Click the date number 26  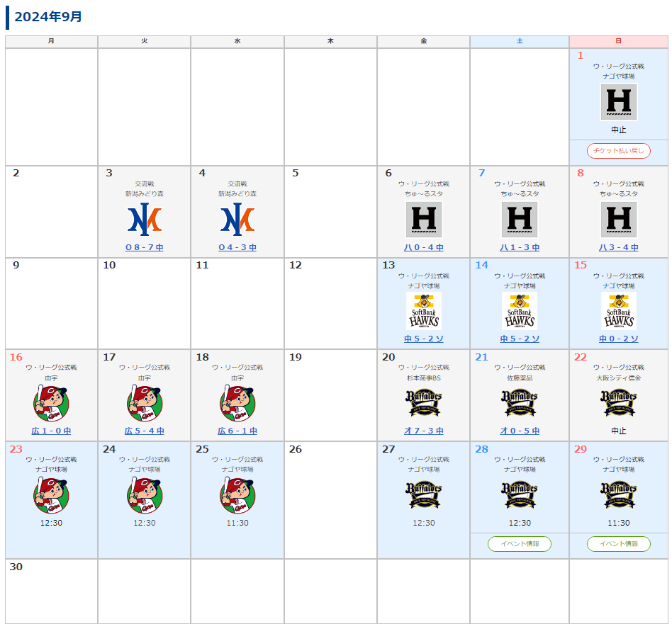296,449
